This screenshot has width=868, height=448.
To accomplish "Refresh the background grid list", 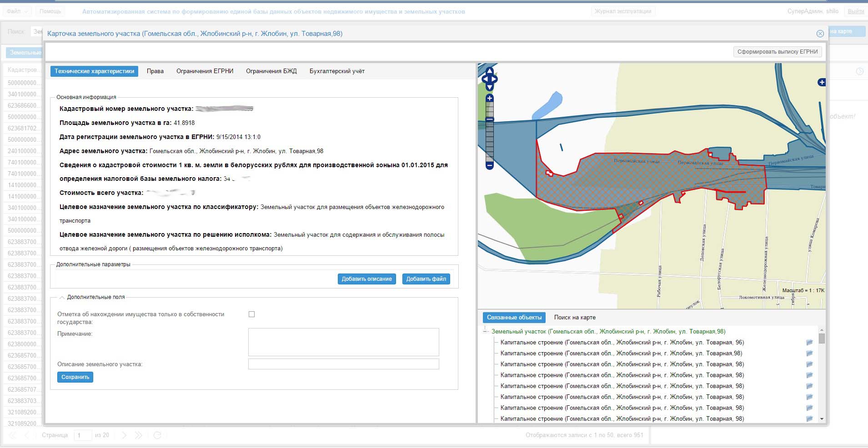I will 157,435.
